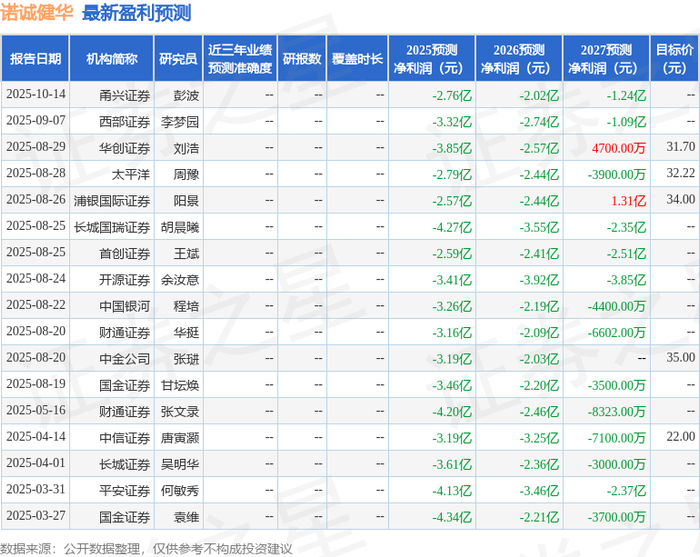Click analyst name 彭波
The width and height of the screenshot is (700, 557).
pos(186,95)
